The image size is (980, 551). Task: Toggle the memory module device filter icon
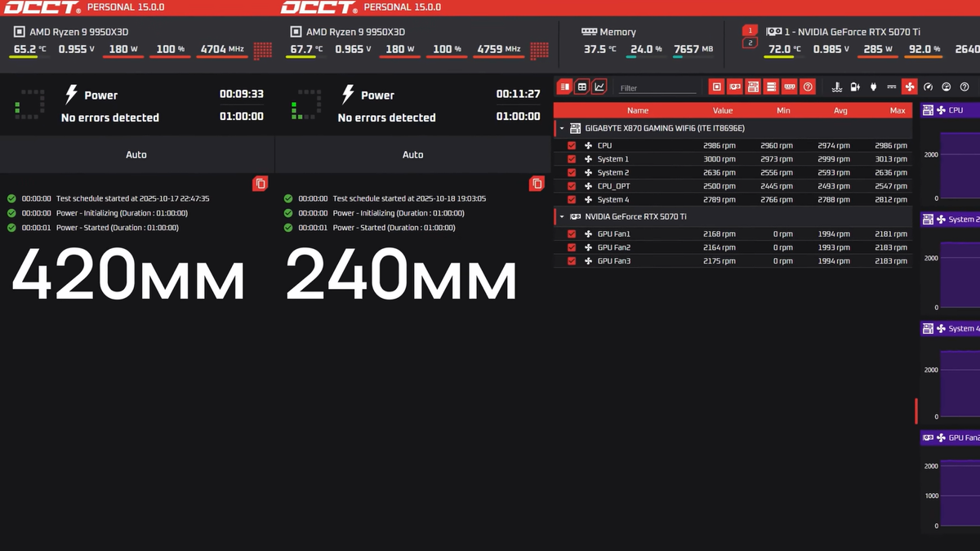pos(790,87)
